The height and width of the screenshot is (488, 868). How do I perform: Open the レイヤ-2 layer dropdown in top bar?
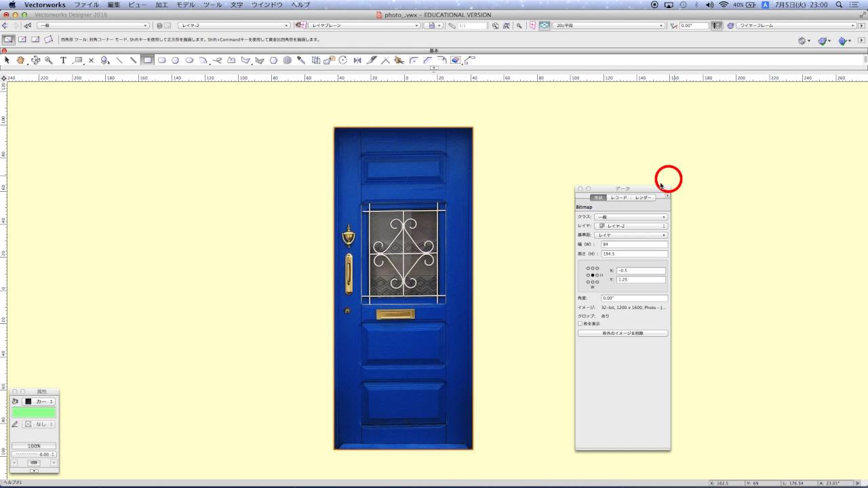[x=234, y=26]
